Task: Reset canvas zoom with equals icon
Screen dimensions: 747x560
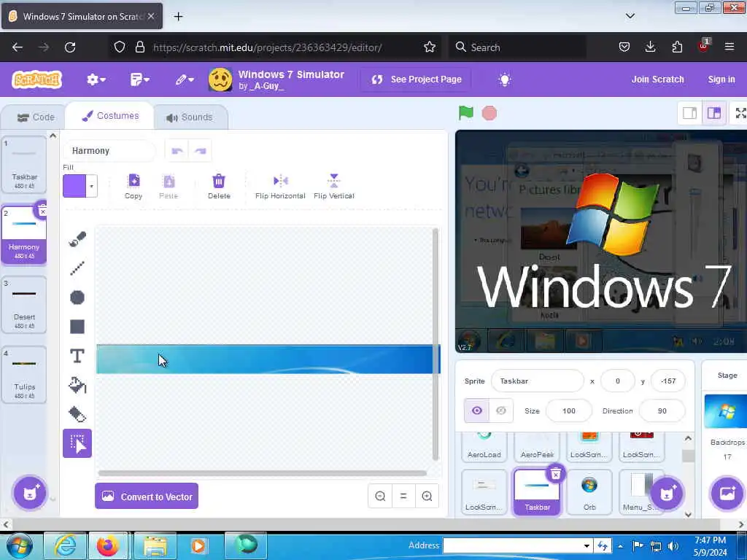Action: click(403, 496)
